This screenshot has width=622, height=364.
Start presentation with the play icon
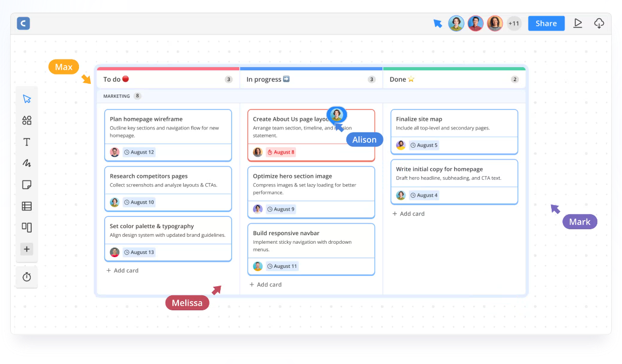pos(578,24)
